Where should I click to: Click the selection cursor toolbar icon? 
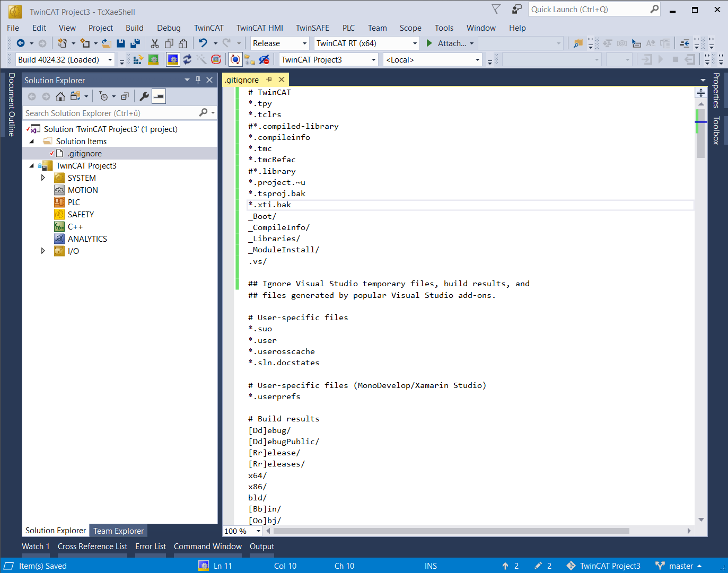tap(637, 43)
